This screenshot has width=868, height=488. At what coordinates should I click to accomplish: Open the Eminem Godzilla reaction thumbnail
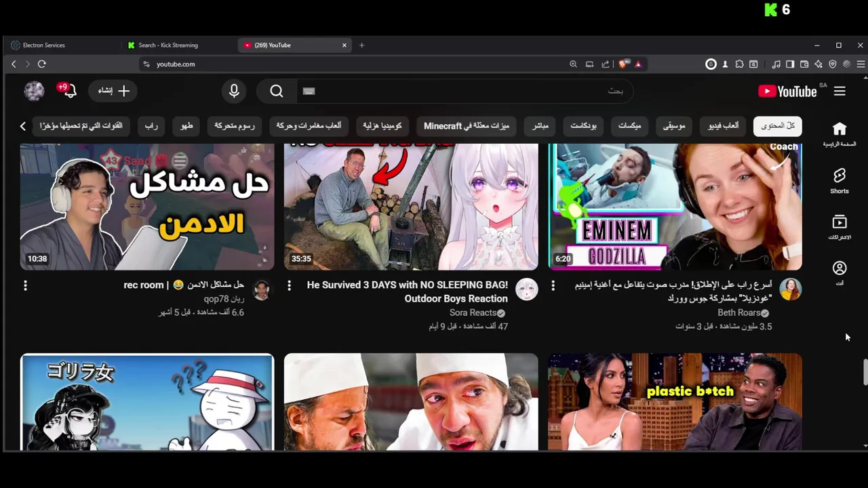click(x=675, y=207)
